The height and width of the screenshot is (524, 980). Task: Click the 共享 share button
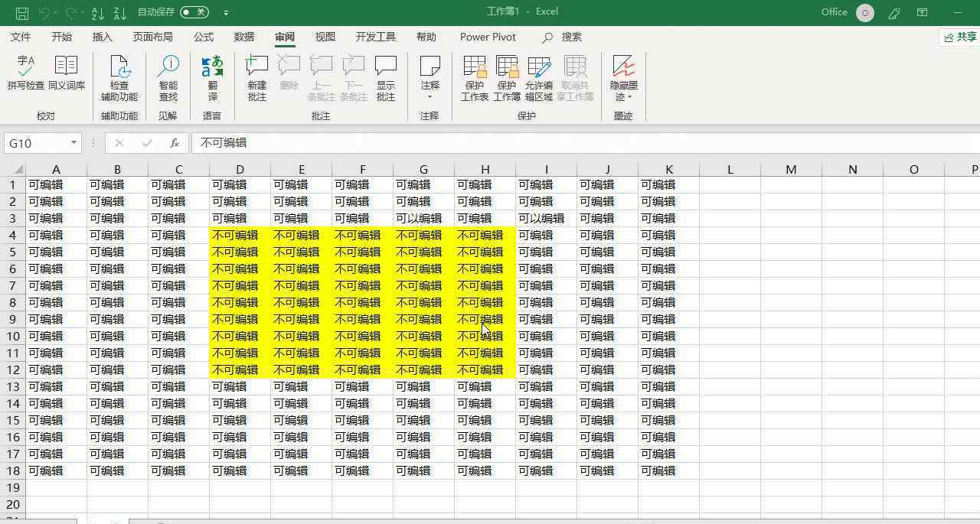click(x=960, y=37)
